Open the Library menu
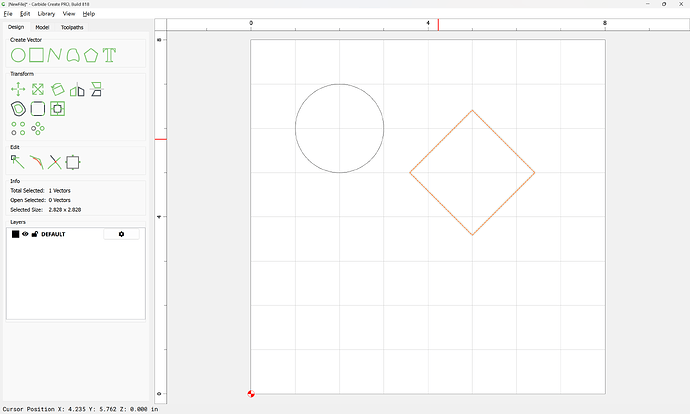Viewport: 690px width, 414px height. click(46, 14)
